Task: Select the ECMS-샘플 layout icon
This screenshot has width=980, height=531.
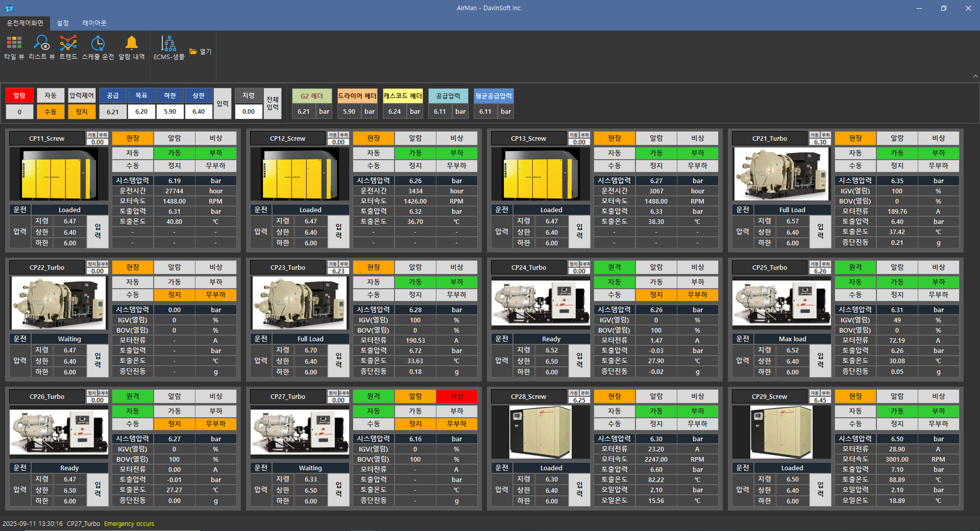Action: click(x=168, y=48)
